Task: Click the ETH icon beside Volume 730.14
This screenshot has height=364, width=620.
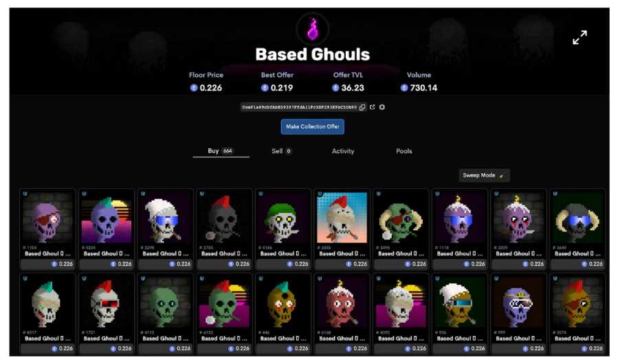Action: point(404,88)
